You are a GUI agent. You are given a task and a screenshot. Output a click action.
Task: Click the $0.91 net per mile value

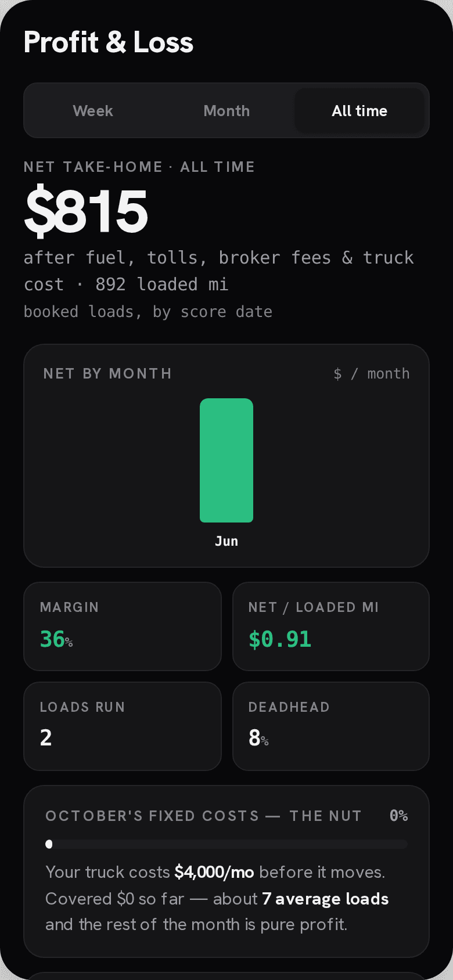click(280, 639)
